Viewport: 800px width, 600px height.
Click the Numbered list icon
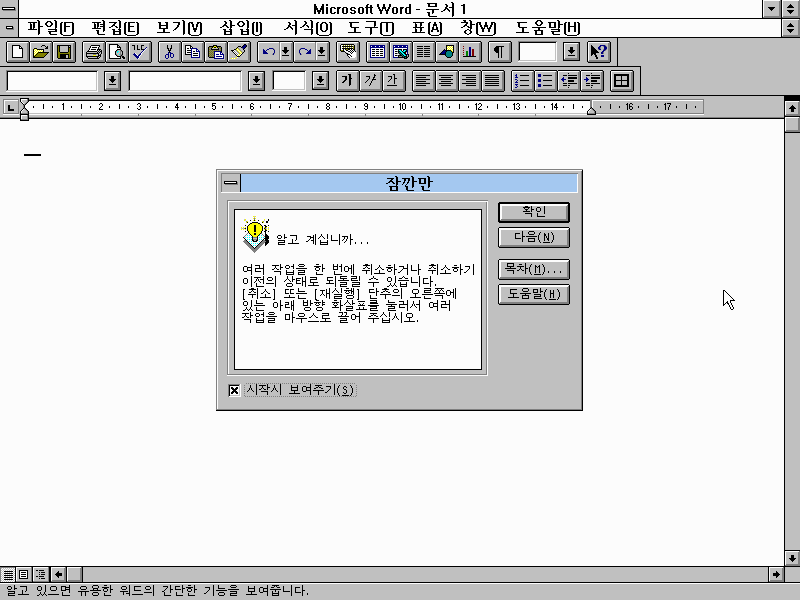[x=522, y=81]
